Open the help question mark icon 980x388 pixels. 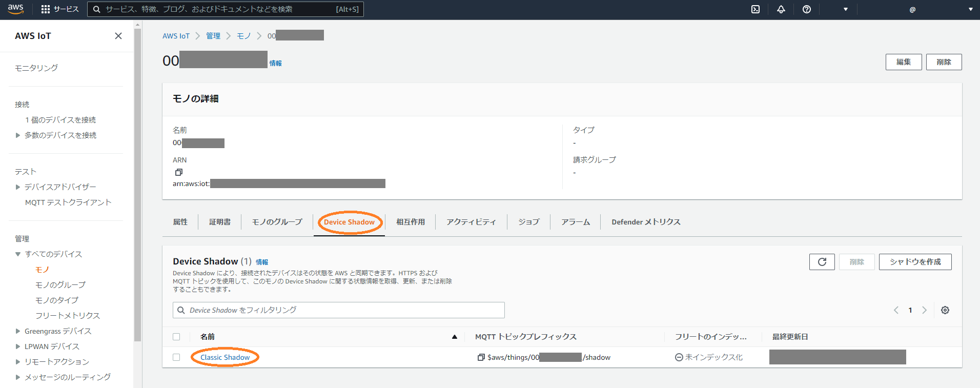[807, 9]
